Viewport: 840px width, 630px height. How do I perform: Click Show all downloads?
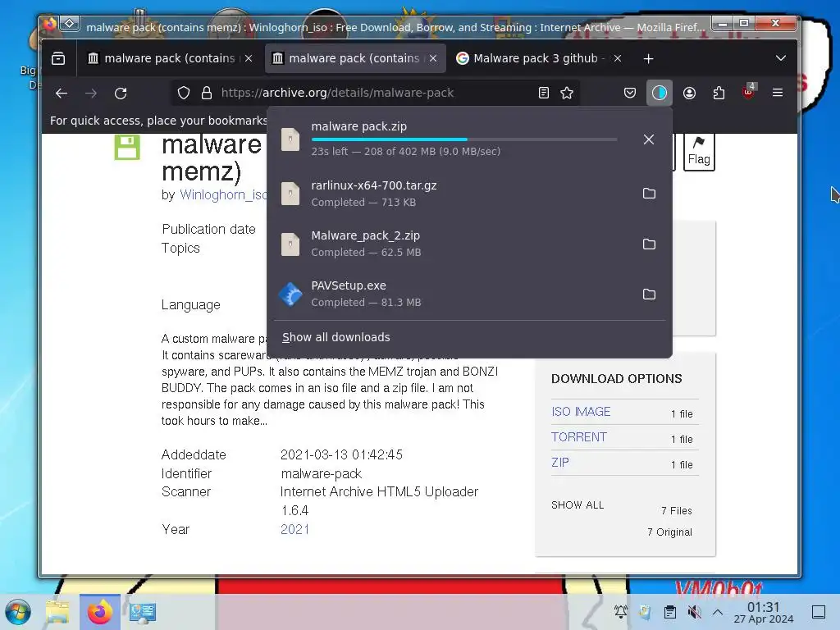click(336, 337)
